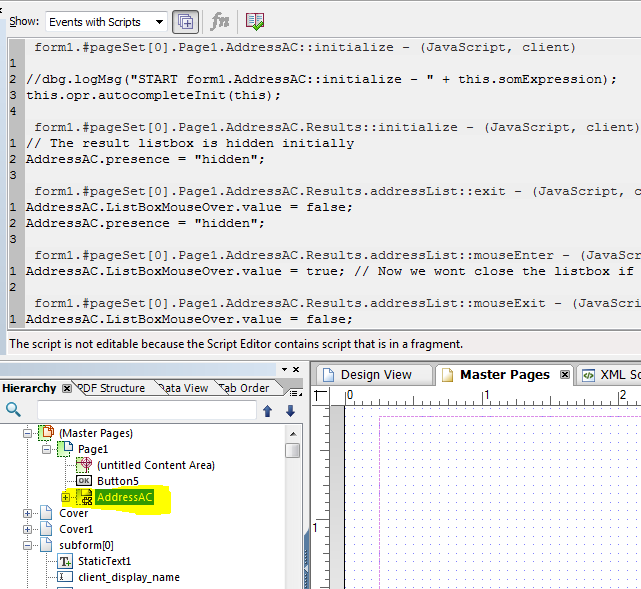Click the up arrow in Hierarchy panel

click(268, 410)
